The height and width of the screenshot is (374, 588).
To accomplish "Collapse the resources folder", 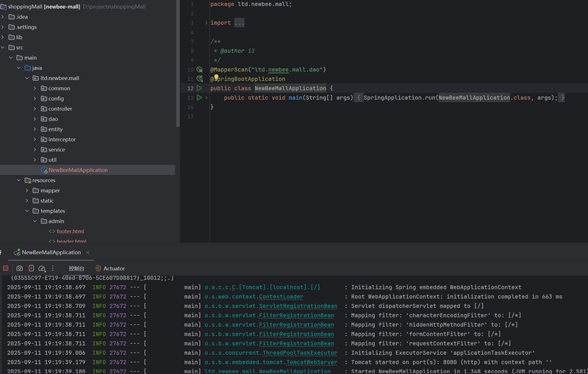I will pos(19,180).
